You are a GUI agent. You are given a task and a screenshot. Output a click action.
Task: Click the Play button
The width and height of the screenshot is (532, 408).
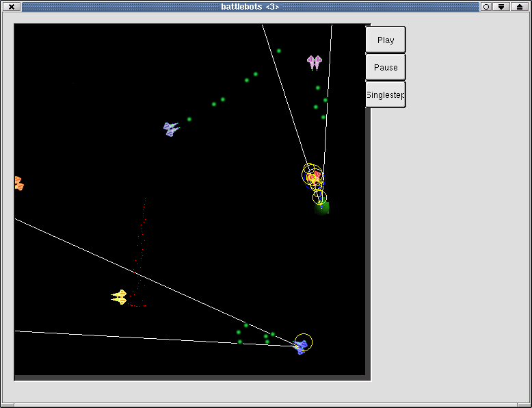click(x=386, y=40)
